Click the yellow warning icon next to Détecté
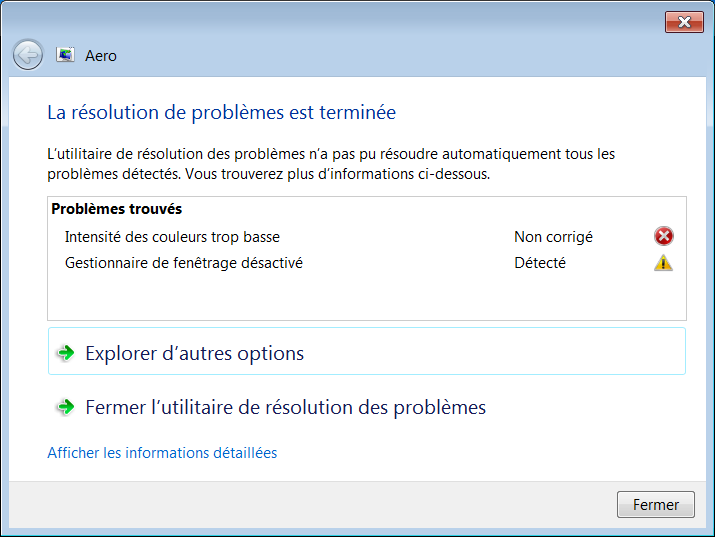Viewport: 715px width, 537px height. (663, 263)
